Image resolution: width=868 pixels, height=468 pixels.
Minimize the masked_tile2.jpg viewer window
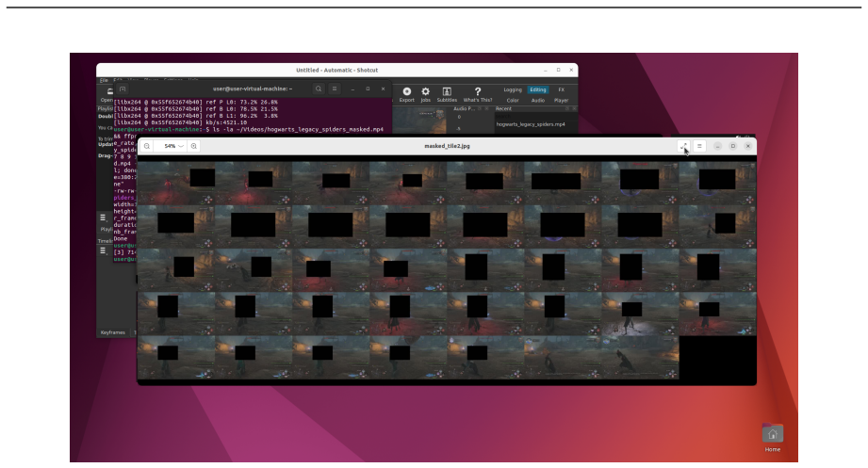717,146
